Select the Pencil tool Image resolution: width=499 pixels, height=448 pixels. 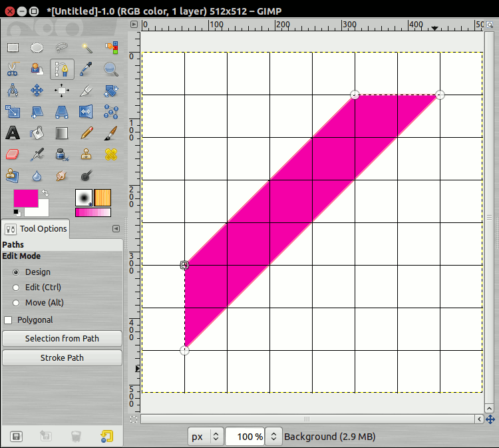pos(86,133)
